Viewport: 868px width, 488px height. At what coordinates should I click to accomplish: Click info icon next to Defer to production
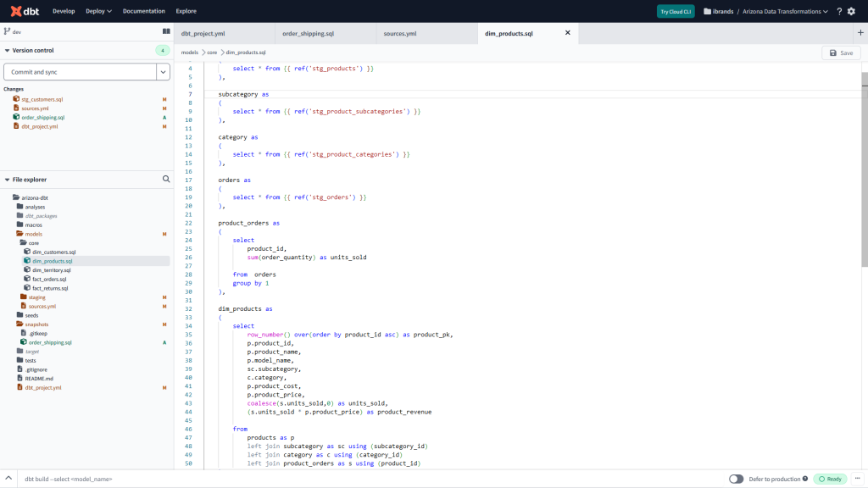[804, 479]
